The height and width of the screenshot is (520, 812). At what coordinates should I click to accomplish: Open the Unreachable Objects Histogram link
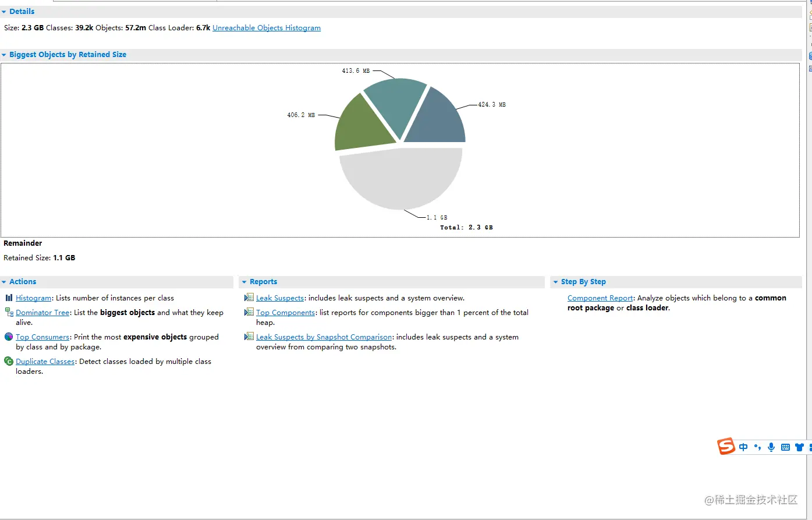[267, 27]
